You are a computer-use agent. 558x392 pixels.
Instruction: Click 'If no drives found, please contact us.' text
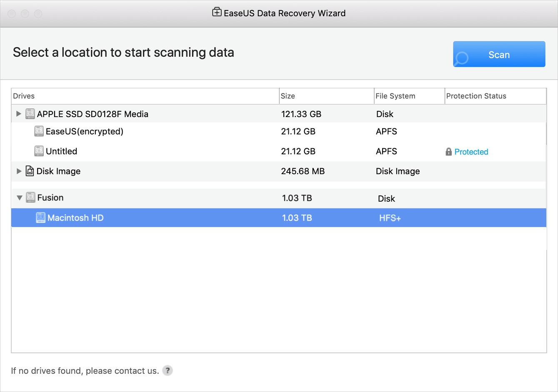click(85, 371)
